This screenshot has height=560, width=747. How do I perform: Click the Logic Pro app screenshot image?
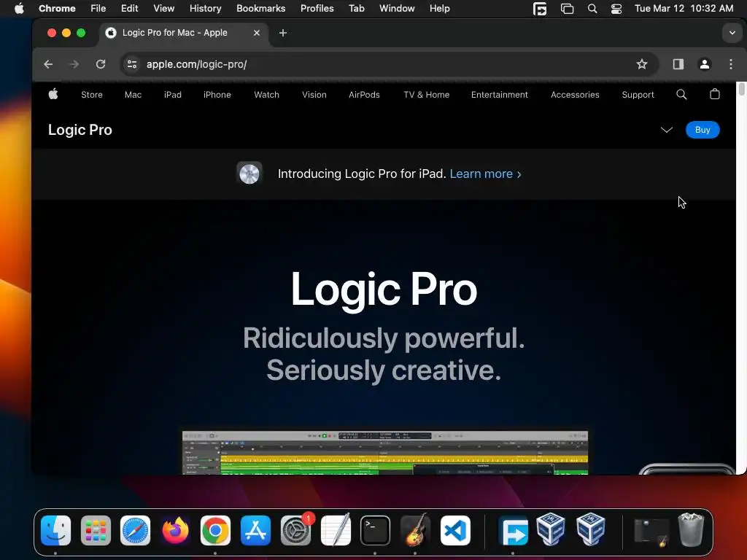pyautogui.click(x=385, y=452)
